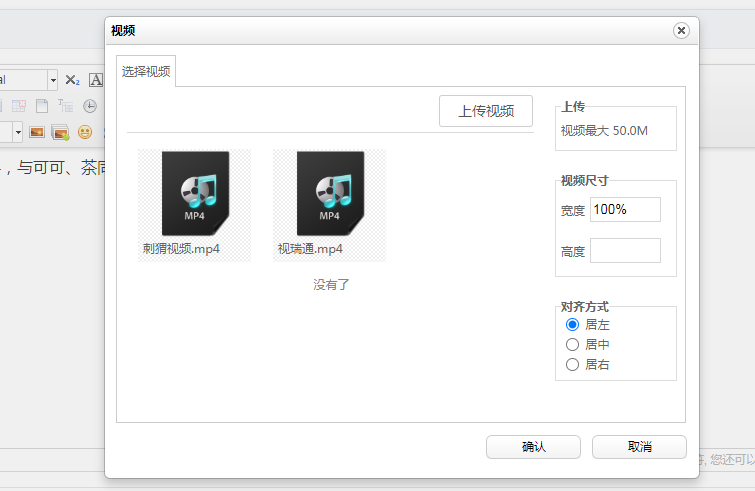755x491 pixels.
Task: Click the delete table toolbar icon
Action: click(18, 106)
